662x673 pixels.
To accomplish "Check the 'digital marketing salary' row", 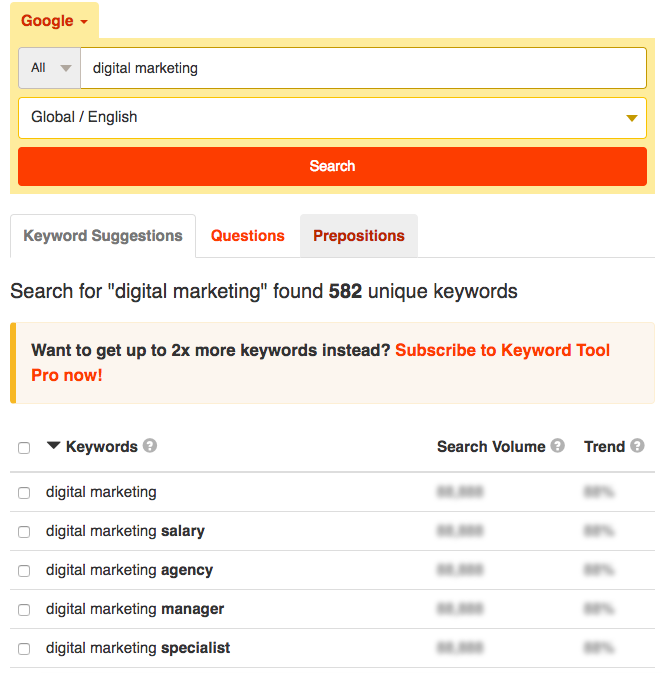I will tap(24, 532).
